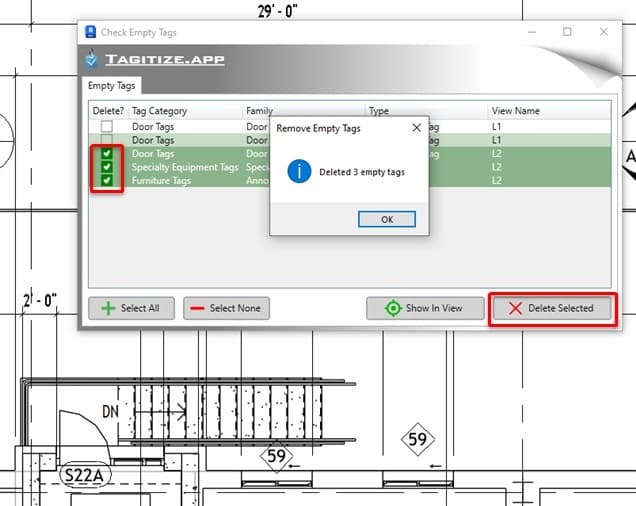Click the S22A tag in the floor plan

84,475
